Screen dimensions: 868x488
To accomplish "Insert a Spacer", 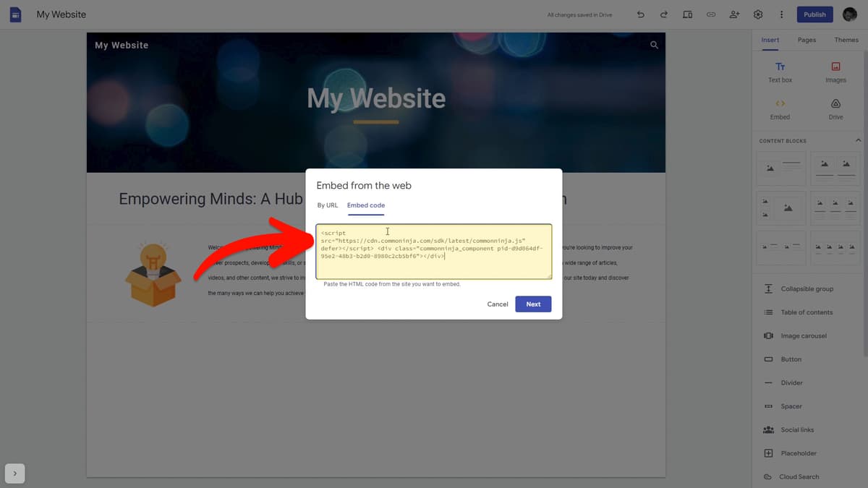I will coord(783,406).
